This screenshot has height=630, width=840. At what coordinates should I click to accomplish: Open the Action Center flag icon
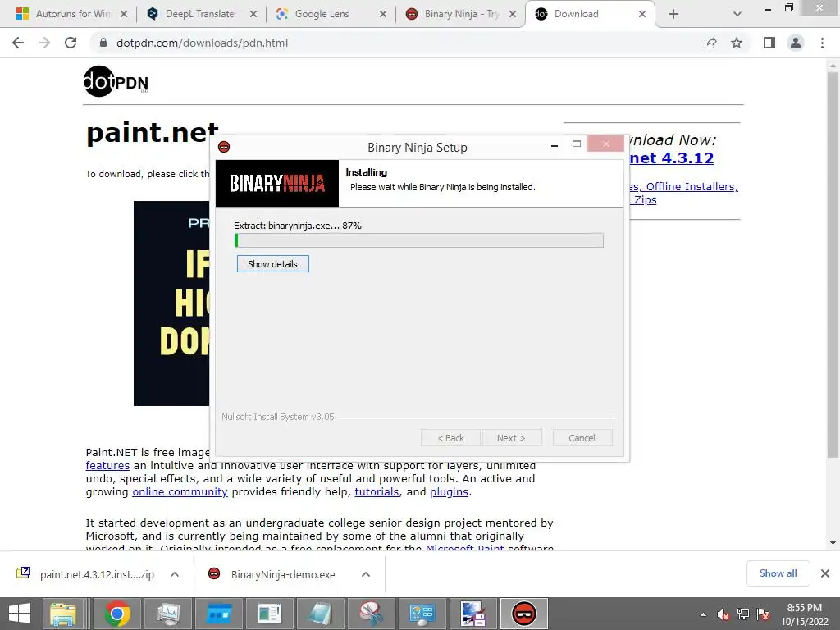coord(763,614)
